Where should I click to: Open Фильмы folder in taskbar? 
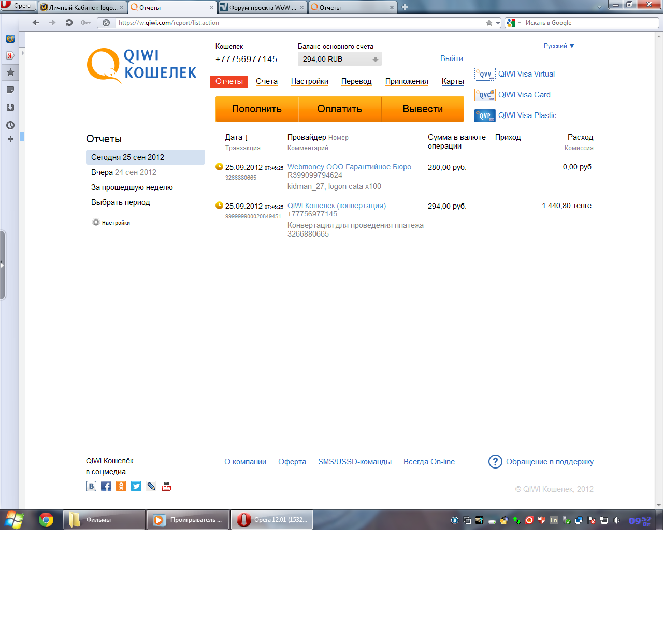(104, 520)
